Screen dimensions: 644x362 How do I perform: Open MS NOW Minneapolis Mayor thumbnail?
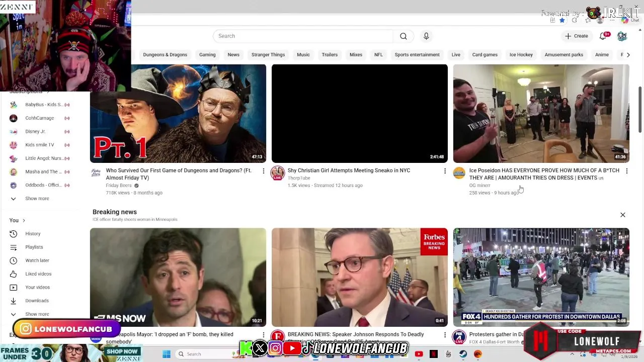(178, 278)
